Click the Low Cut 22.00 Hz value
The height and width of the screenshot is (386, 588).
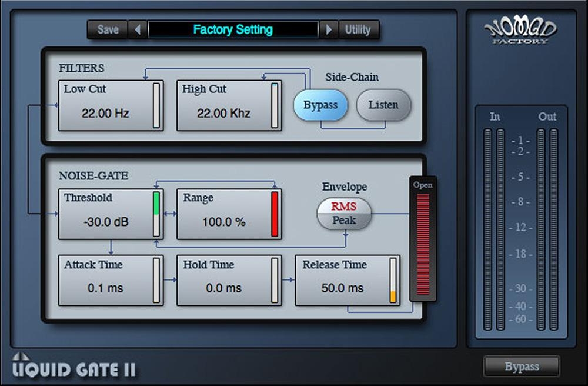tap(105, 113)
